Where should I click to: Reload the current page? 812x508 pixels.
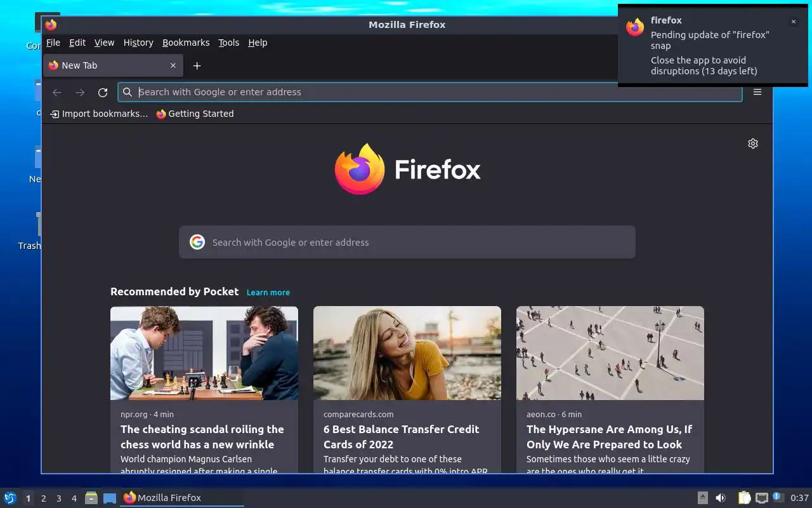click(103, 92)
